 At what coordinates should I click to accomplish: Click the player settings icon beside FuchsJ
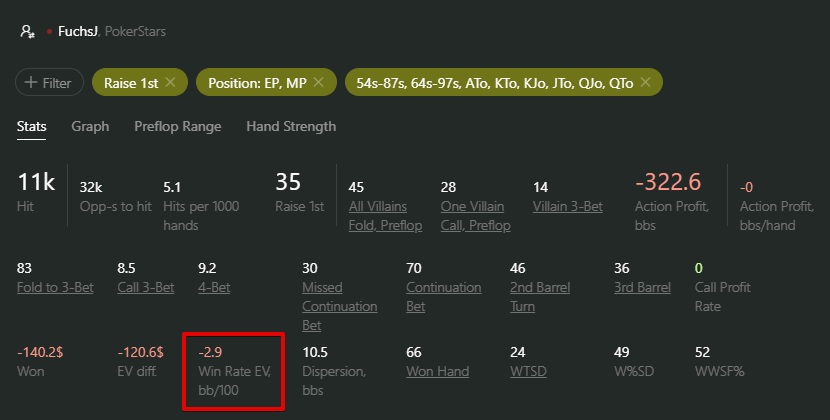coord(27,32)
